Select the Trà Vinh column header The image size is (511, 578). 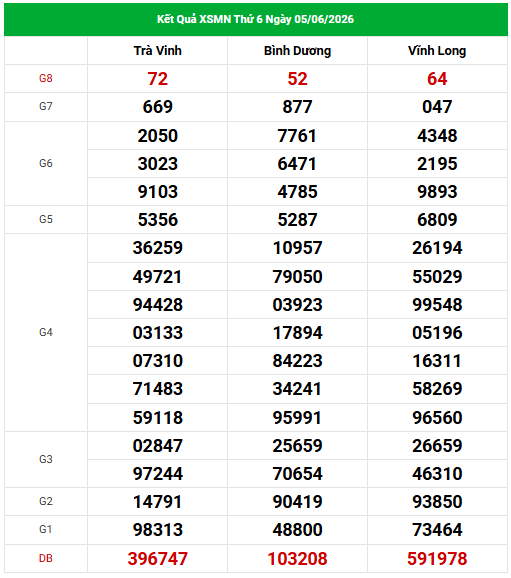click(x=157, y=51)
